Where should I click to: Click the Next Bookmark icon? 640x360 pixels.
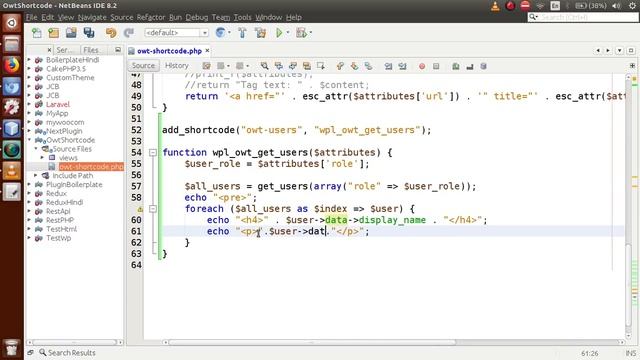354,66
